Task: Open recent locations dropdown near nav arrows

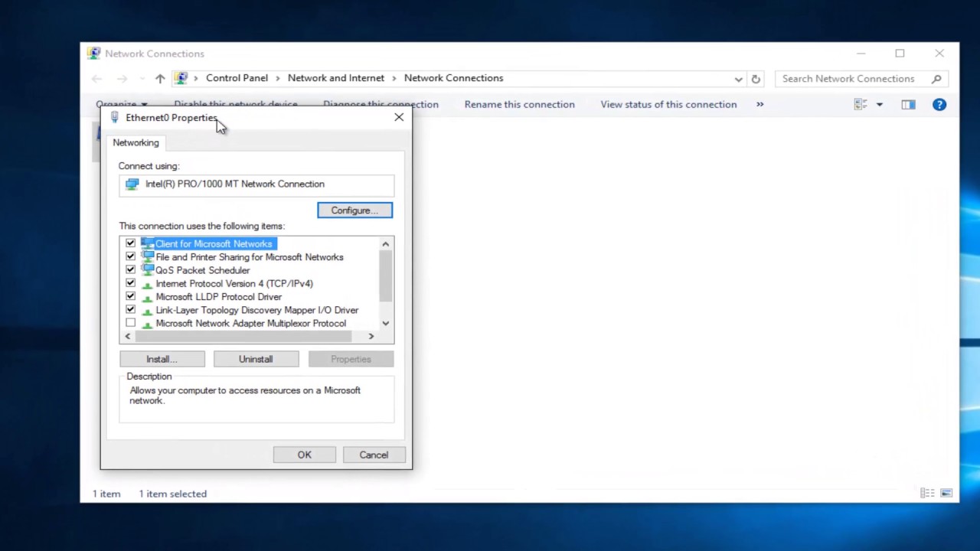Action: [142, 79]
